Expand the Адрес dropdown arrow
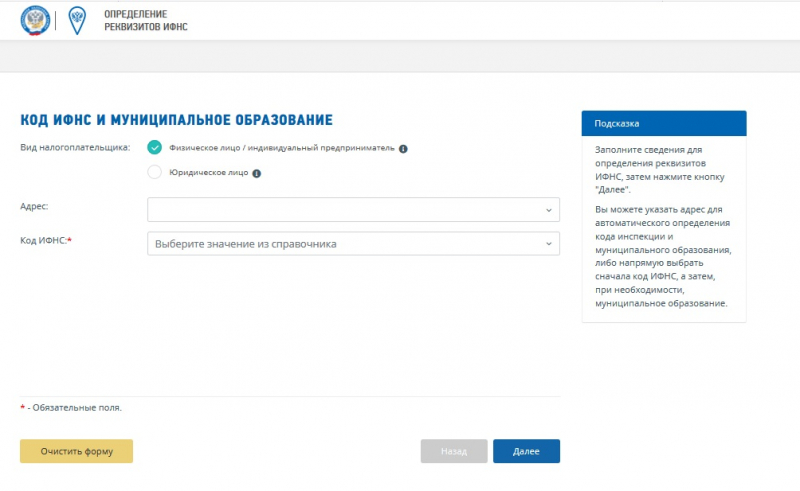 point(548,210)
